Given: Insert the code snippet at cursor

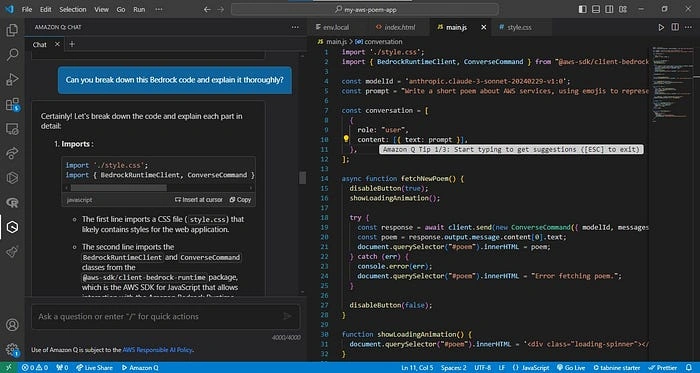Looking at the screenshot, I should [199, 200].
